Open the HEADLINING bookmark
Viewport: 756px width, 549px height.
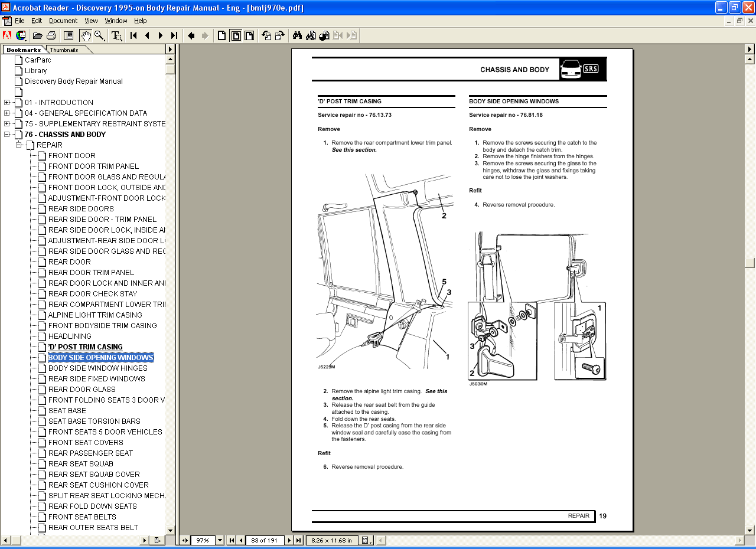point(70,336)
